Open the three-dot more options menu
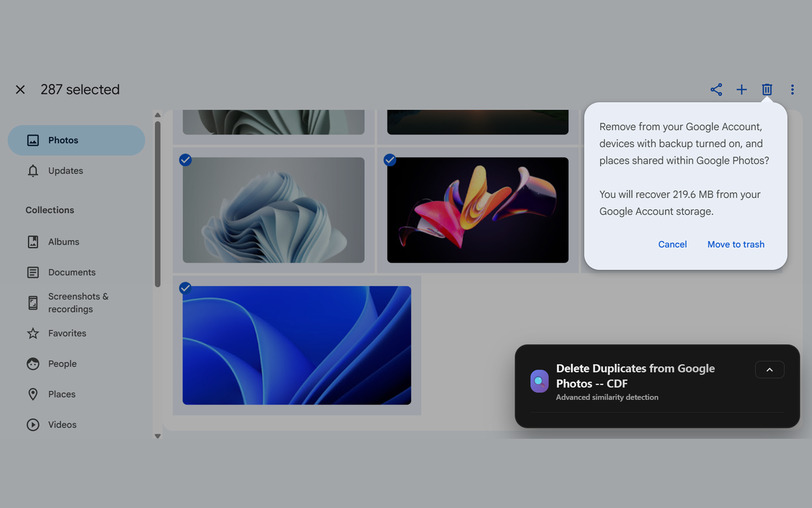Viewport: 812px width, 508px height. click(x=792, y=90)
